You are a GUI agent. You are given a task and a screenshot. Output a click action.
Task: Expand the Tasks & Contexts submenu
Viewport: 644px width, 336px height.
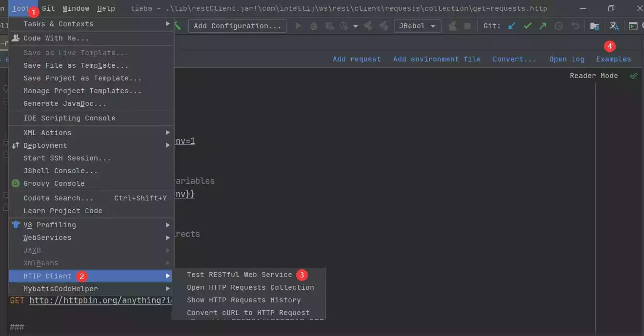point(92,24)
